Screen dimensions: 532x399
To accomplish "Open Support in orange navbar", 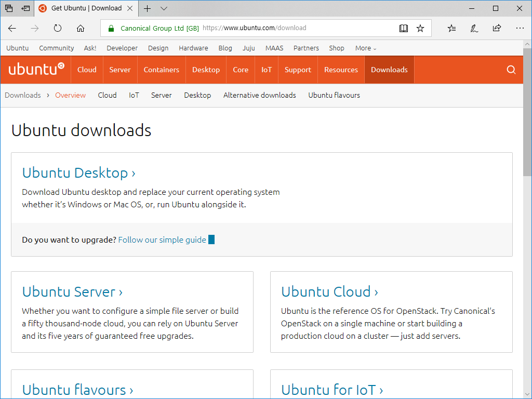I will [x=298, y=70].
